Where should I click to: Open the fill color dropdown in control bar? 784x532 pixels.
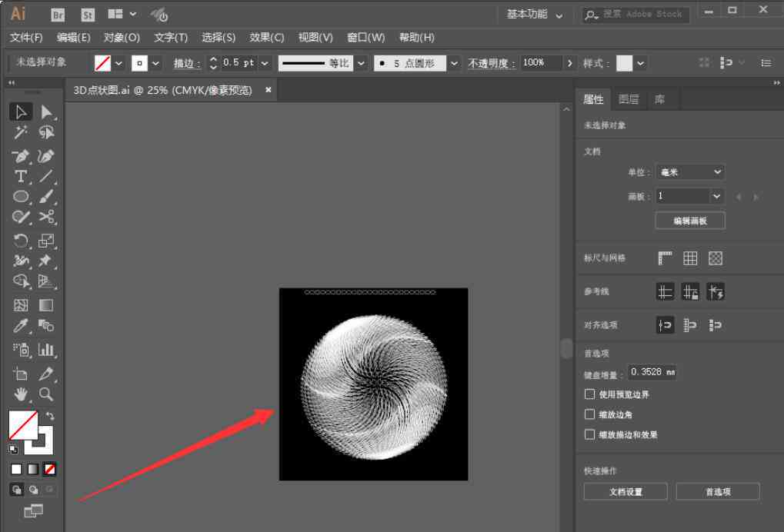118,64
